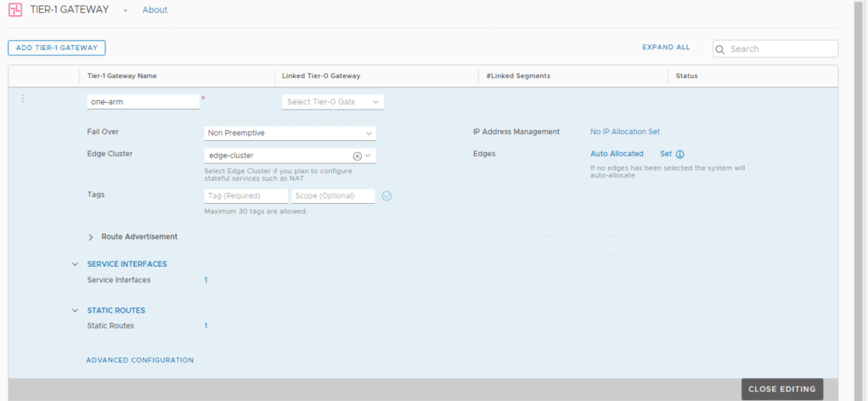Screen dimensions: 868x401
Task: Expand the Route Advertisement section
Action: pyautogui.click(x=91, y=237)
